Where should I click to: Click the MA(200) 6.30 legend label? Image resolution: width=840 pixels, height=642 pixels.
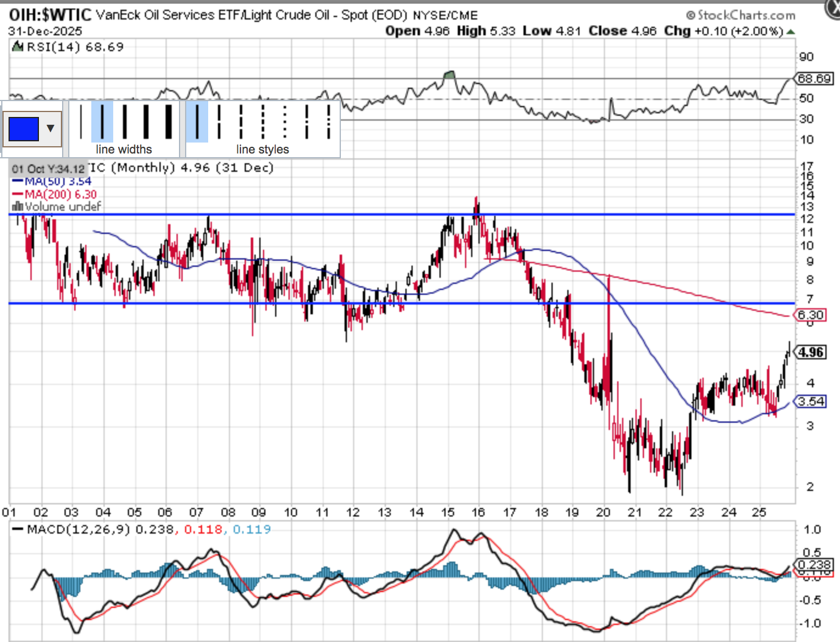click(x=60, y=194)
